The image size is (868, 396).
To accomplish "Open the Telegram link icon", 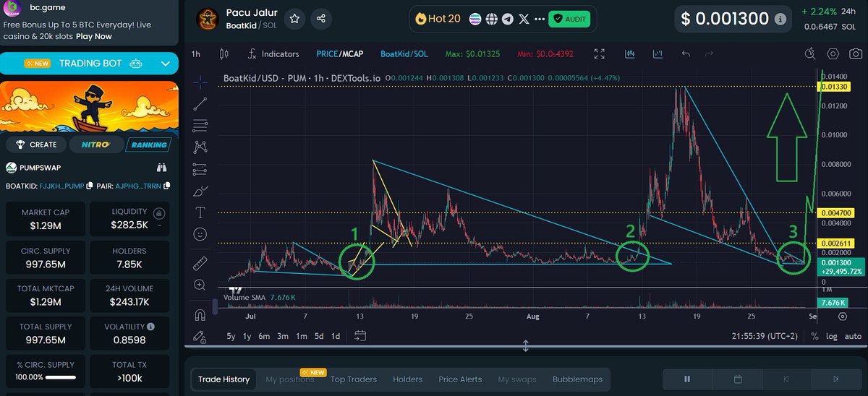I will [507, 19].
